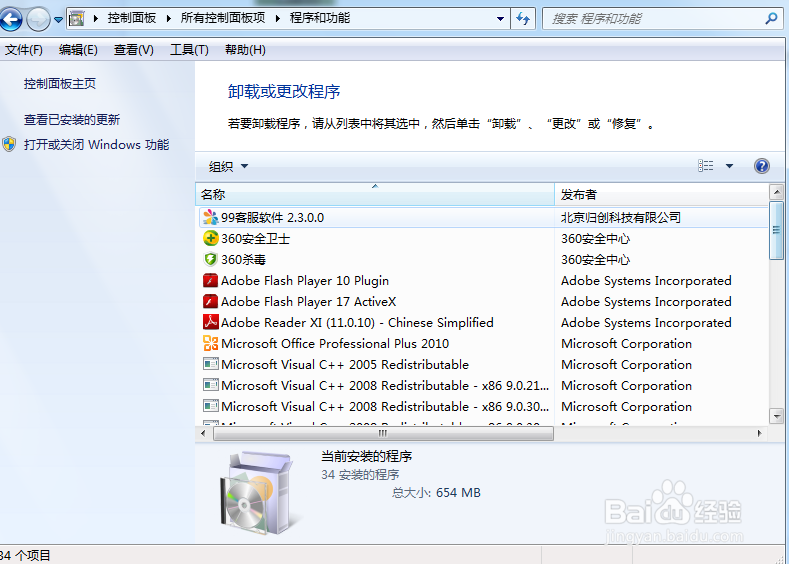789x564 pixels.
Task: Click the horizontal scrollbar left arrow
Action: pyautogui.click(x=203, y=433)
